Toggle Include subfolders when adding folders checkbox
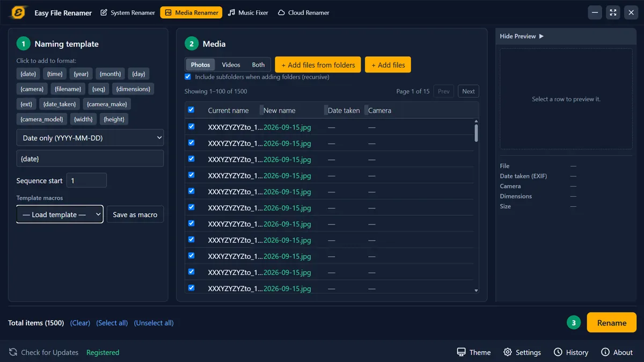 (188, 77)
